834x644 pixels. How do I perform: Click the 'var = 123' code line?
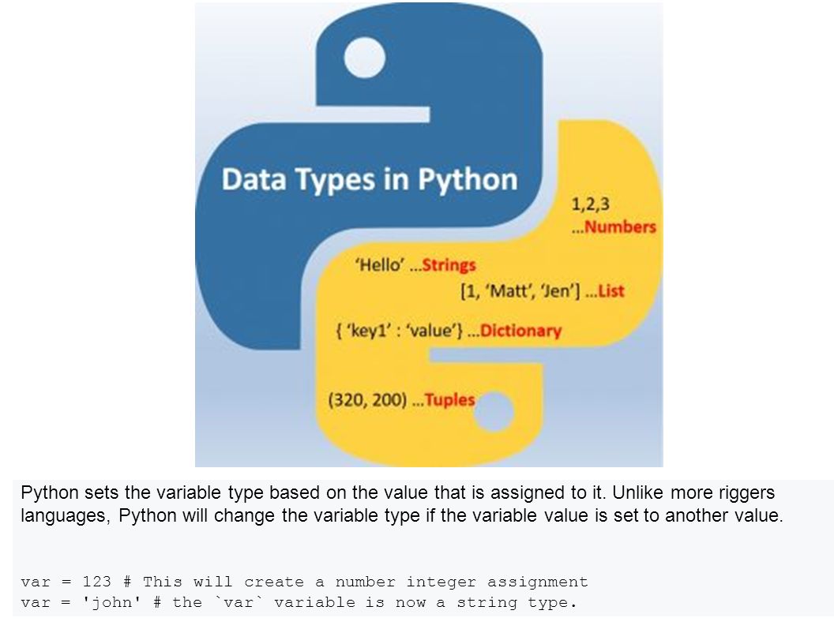tap(304, 582)
